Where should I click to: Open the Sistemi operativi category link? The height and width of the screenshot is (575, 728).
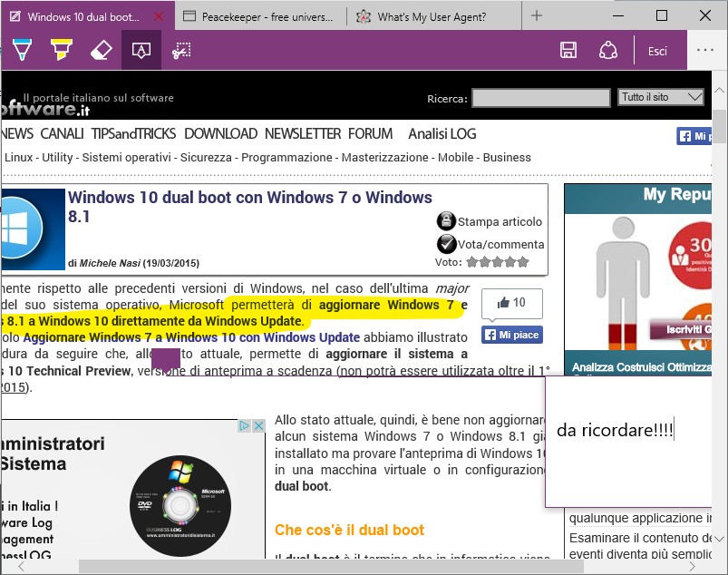tap(126, 158)
